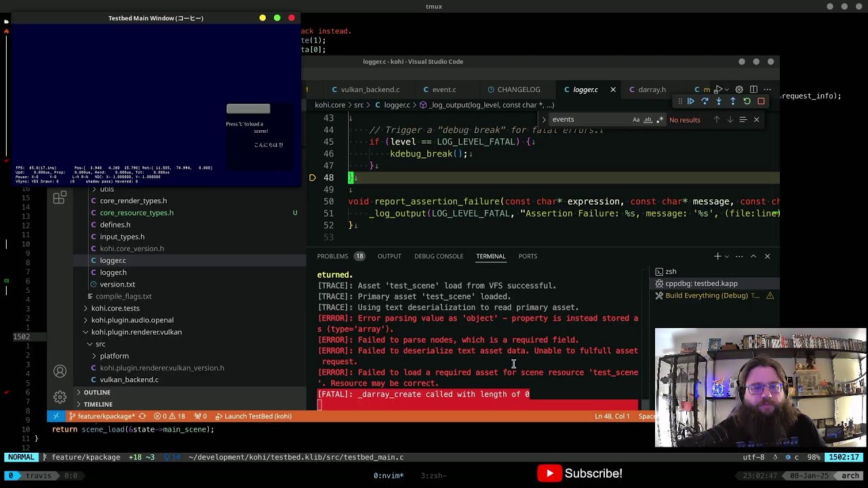Image resolution: width=868 pixels, height=488 pixels.
Task: Stop the debug session
Action: tap(761, 102)
